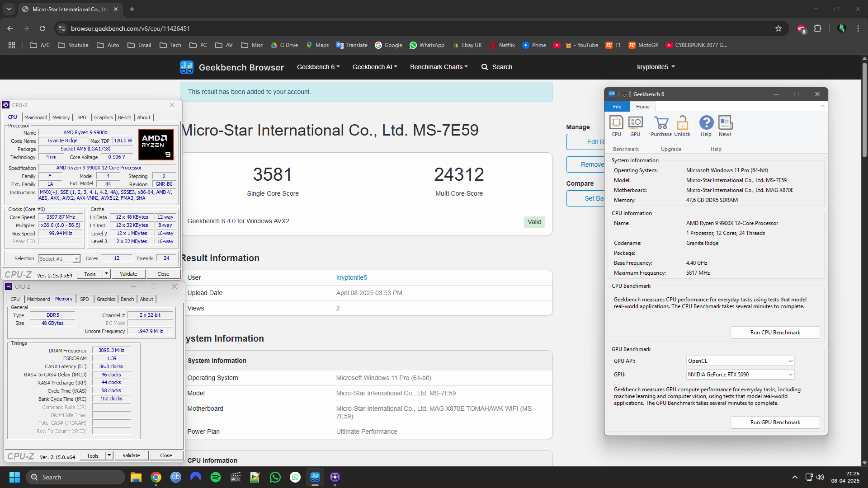The width and height of the screenshot is (868, 488).
Task: Open the Chrome profile avatar icon
Action: pos(841,28)
